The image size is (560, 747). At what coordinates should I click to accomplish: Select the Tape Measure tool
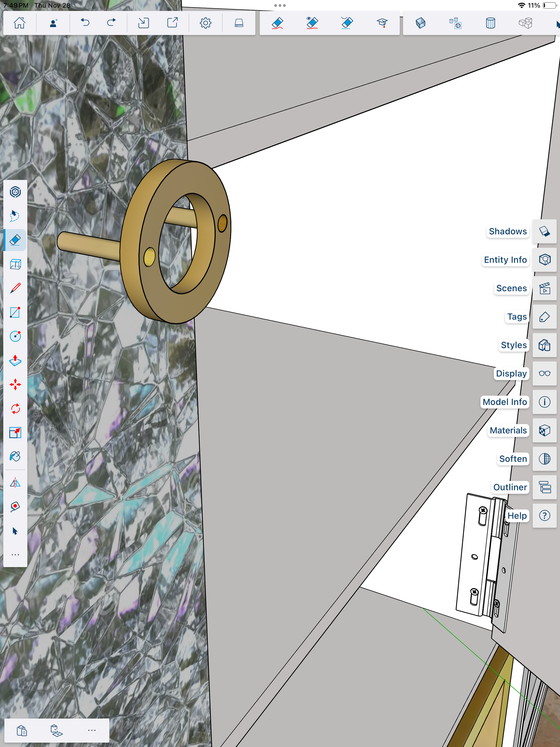pos(15,506)
